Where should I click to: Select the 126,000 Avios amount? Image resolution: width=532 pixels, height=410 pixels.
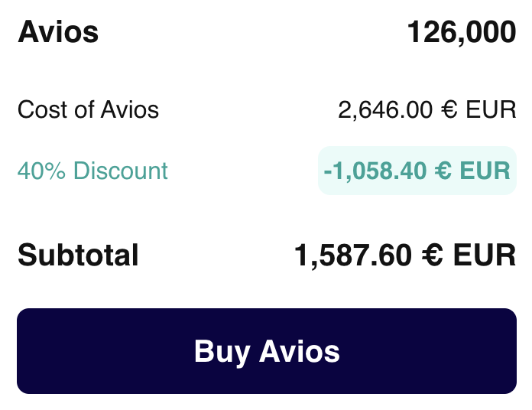(x=461, y=33)
